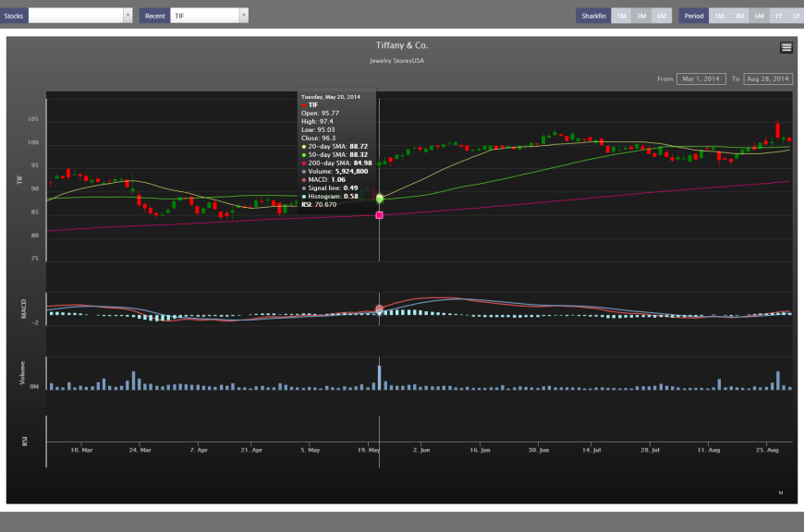Viewport: 804px width, 532px height.
Task: Click the small handle icon at chart bottom-right
Action: point(781,492)
